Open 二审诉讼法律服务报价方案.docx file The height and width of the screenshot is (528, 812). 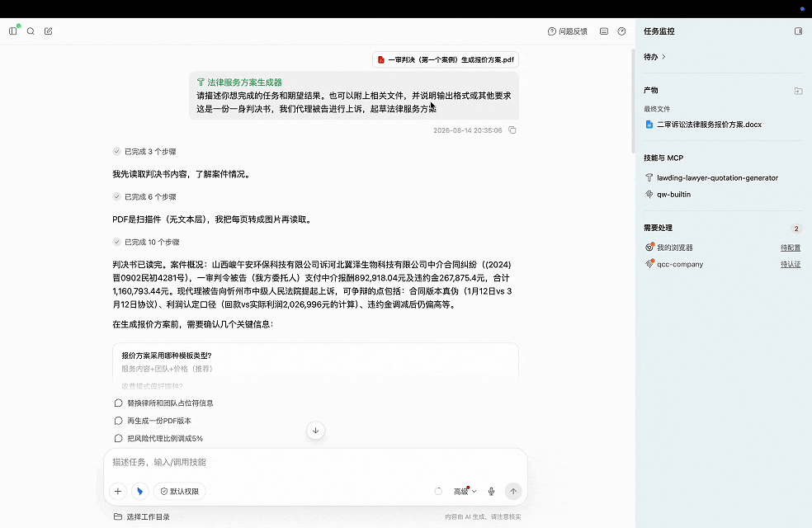click(x=704, y=125)
